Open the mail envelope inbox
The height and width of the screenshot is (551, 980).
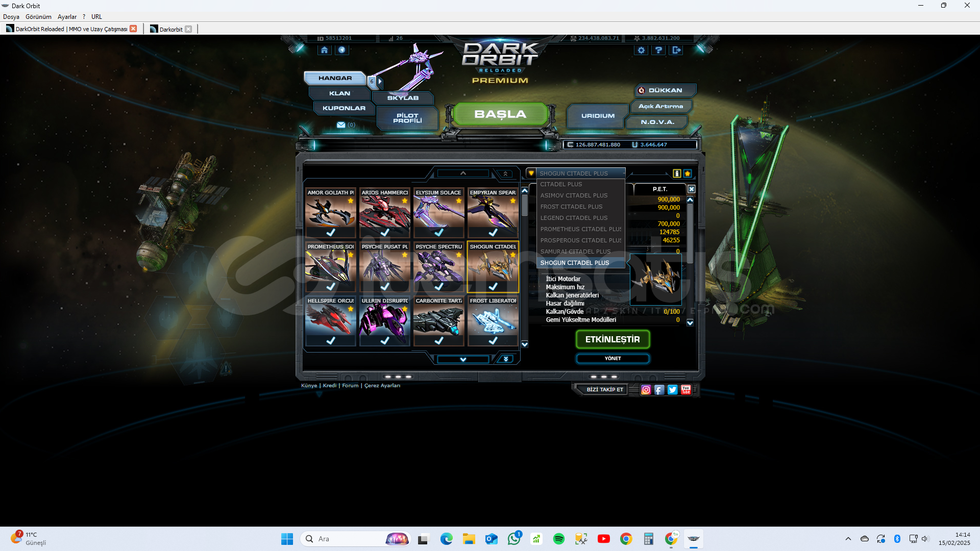tap(341, 124)
